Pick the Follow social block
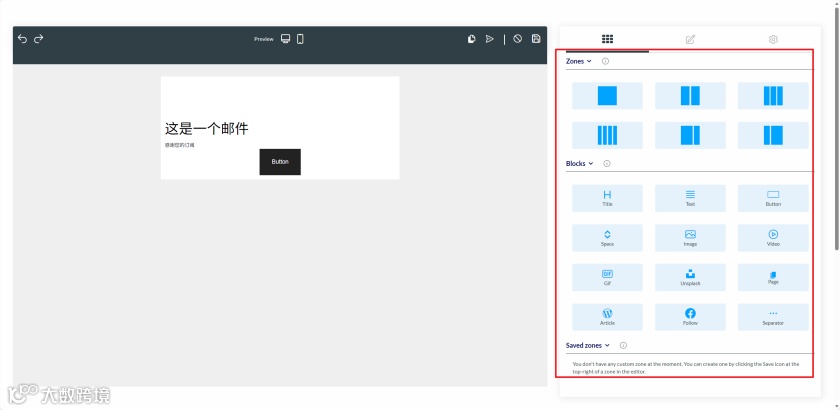Screen dimensions: 840x411 [690, 317]
